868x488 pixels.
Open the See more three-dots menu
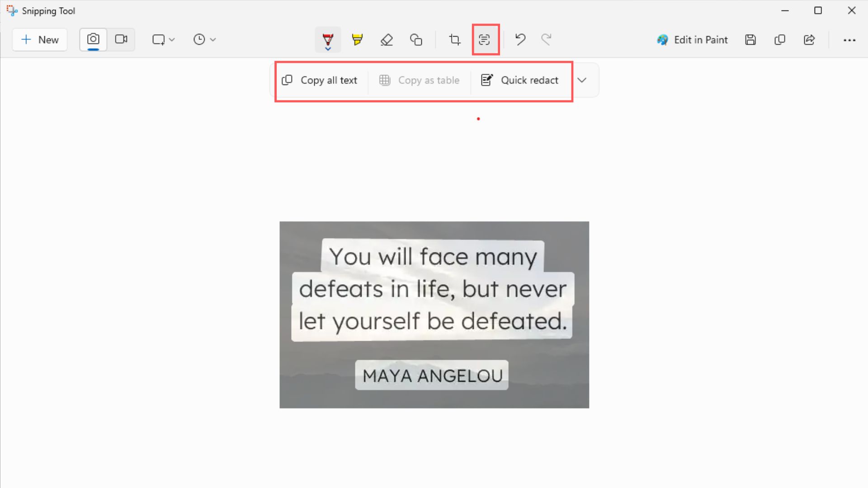point(849,40)
